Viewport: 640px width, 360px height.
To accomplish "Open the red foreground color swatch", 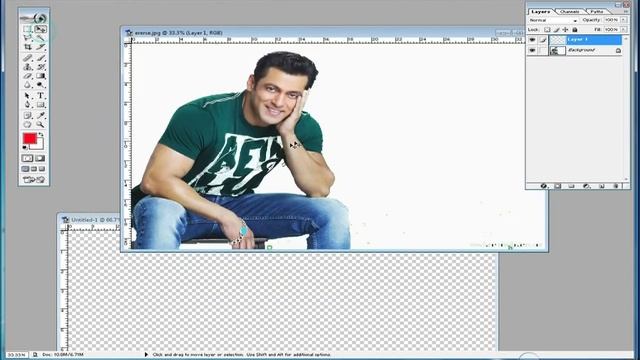I will pos(29,138).
